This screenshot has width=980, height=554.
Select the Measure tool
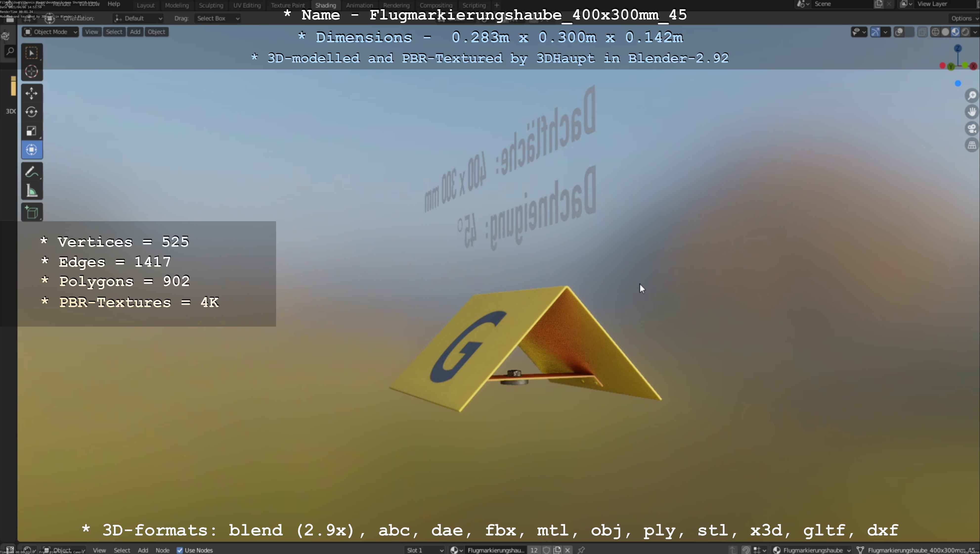click(32, 191)
